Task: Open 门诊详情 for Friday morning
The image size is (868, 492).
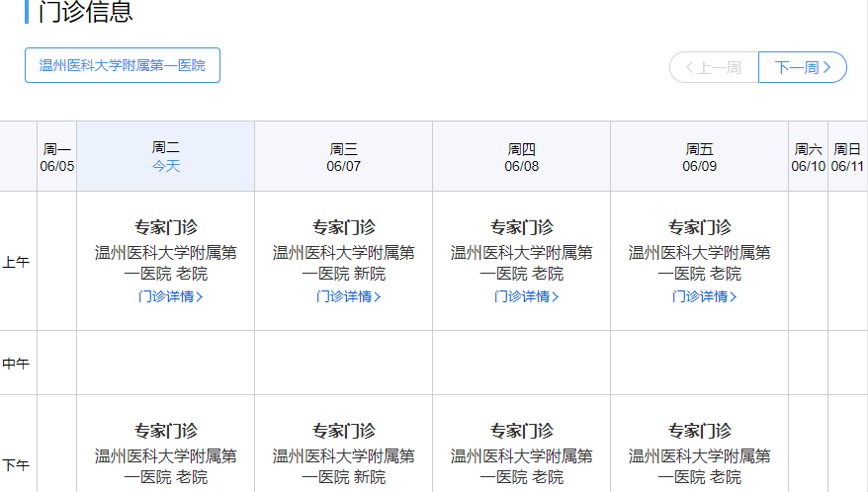Action: coord(700,296)
